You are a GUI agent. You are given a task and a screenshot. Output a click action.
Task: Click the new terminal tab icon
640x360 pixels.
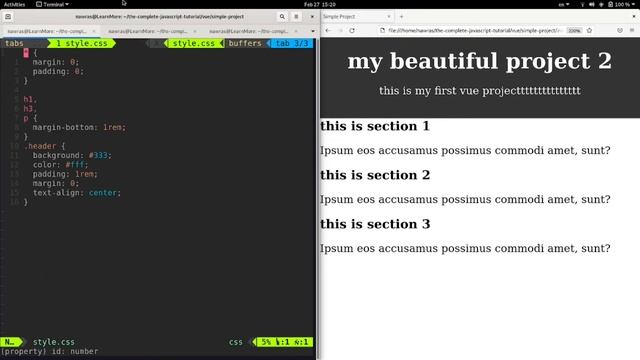point(8,17)
